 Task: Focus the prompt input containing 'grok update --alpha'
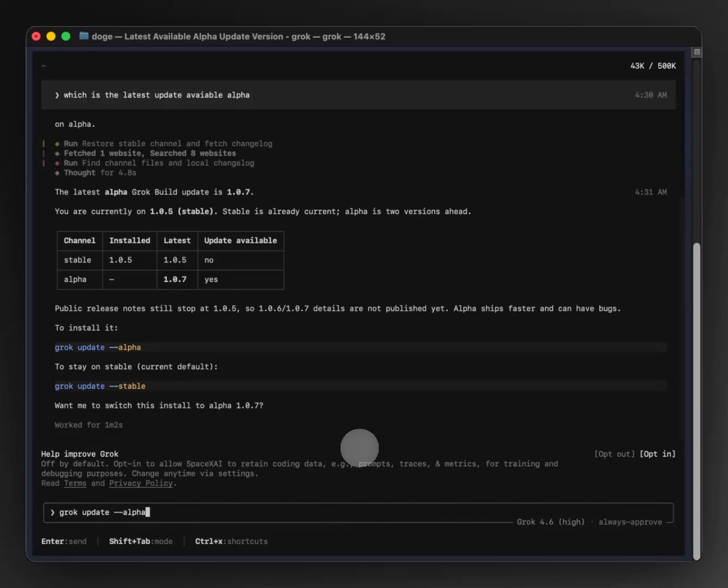tap(359, 512)
